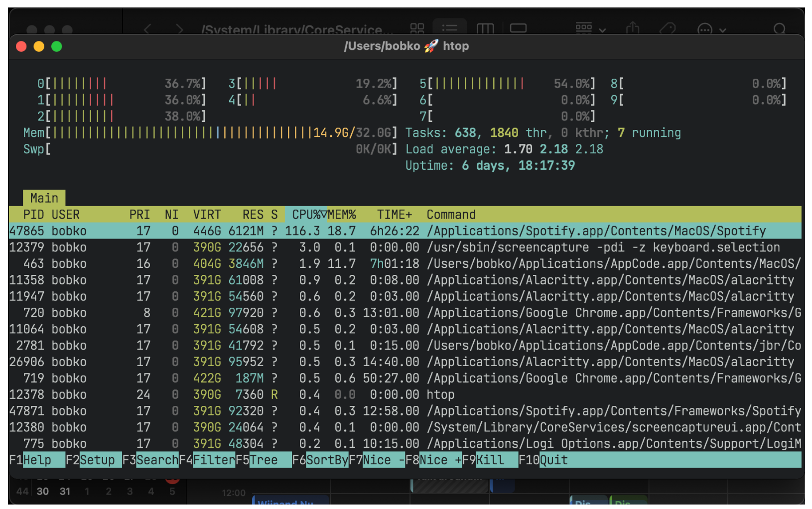Click the Finder back arrow behind terminal
812x509 pixels.
[x=147, y=29]
